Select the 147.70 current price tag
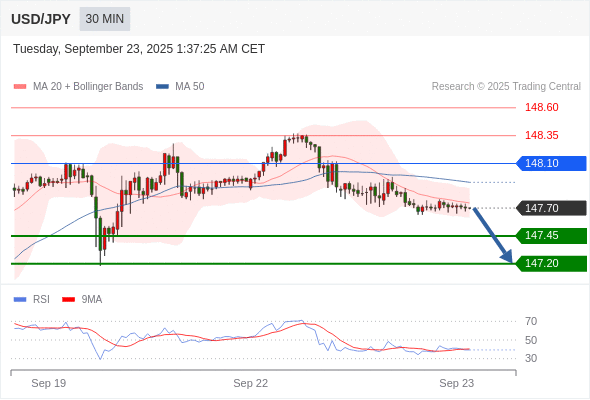Image resolution: width=590 pixels, height=400 pixels. tap(551, 208)
